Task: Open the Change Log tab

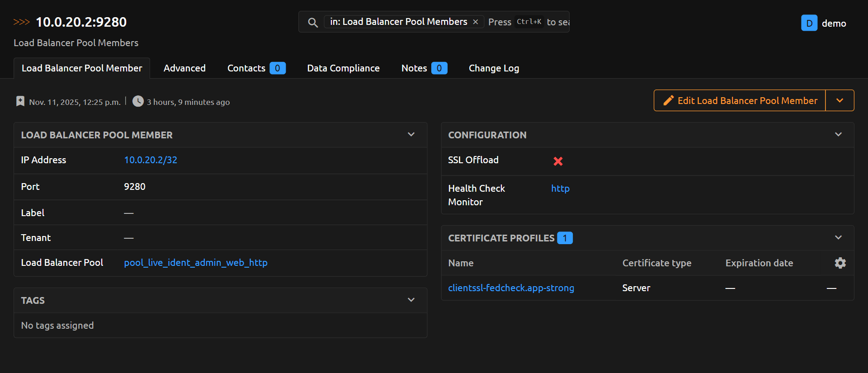Action: (x=494, y=68)
